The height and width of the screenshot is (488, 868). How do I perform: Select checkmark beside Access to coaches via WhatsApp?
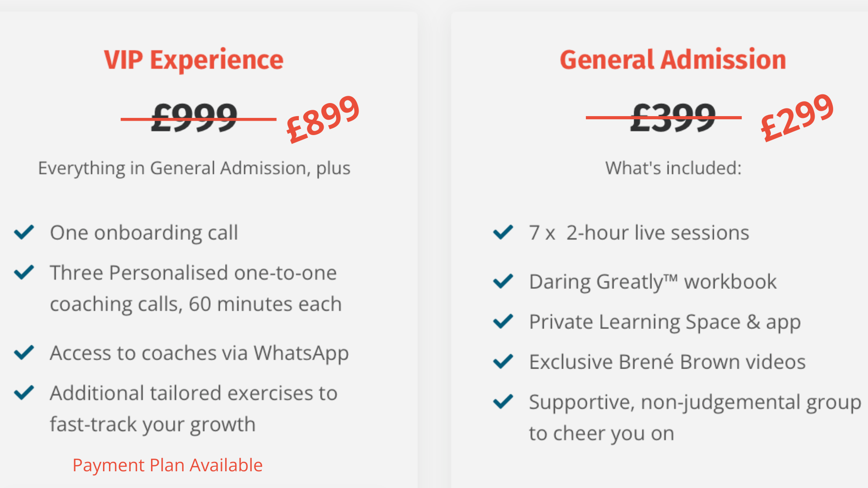[x=24, y=352]
